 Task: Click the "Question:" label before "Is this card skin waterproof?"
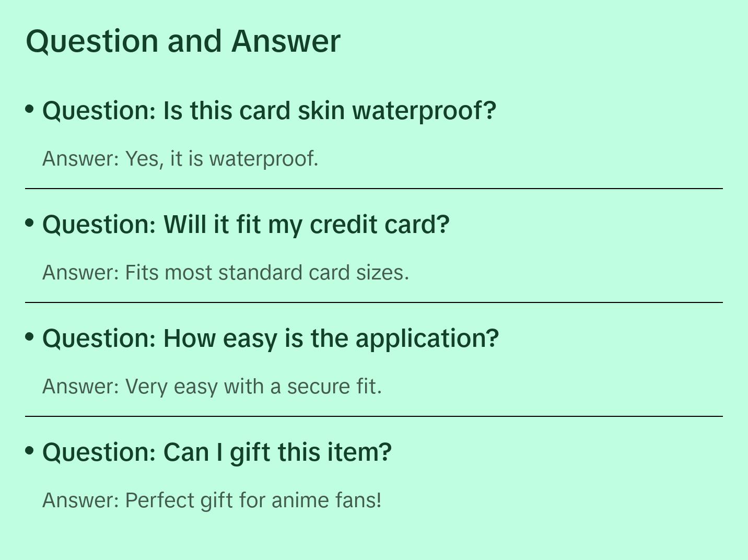point(99,111)
